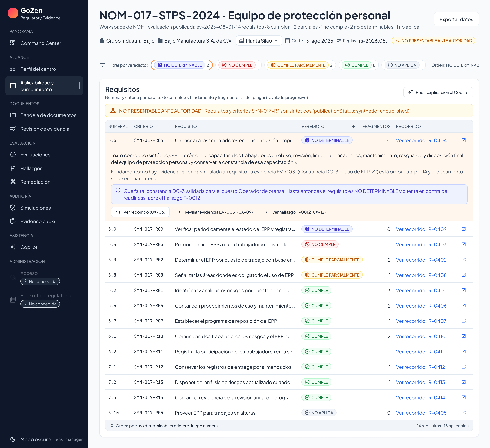
Task: Click the Backoffice regulatorio icon
Action: 13,300
